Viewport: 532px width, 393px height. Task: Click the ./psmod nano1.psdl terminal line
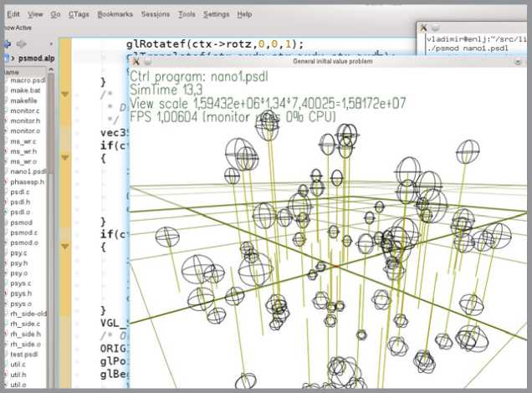468,48
